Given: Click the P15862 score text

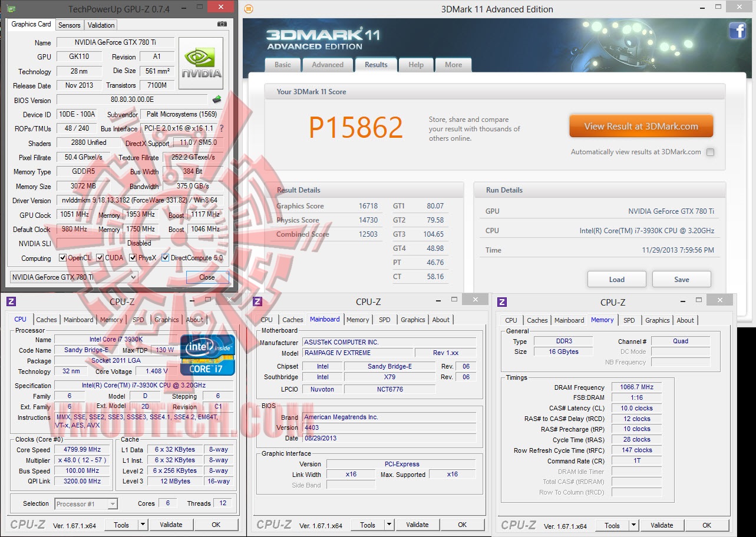Looking at the screenshot, I should pyautogui.click(x=356, y=128).
